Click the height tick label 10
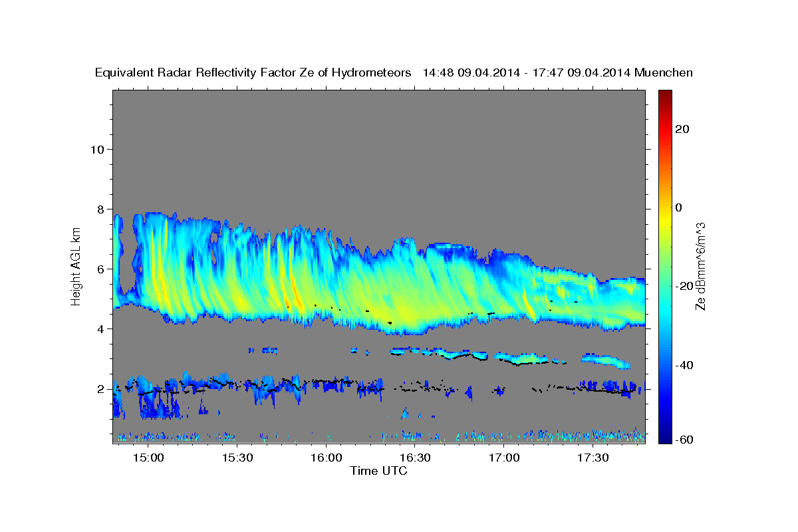This screenshot has width=798, height=532. coord(98,149)
